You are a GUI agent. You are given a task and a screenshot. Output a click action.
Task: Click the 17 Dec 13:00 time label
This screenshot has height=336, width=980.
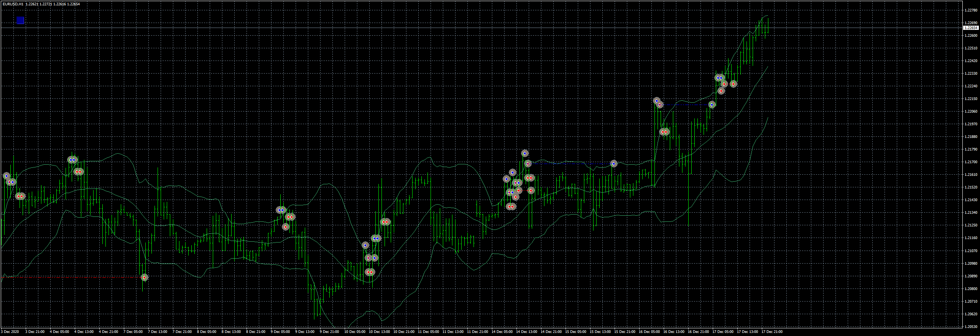click(x=747, y=332)
